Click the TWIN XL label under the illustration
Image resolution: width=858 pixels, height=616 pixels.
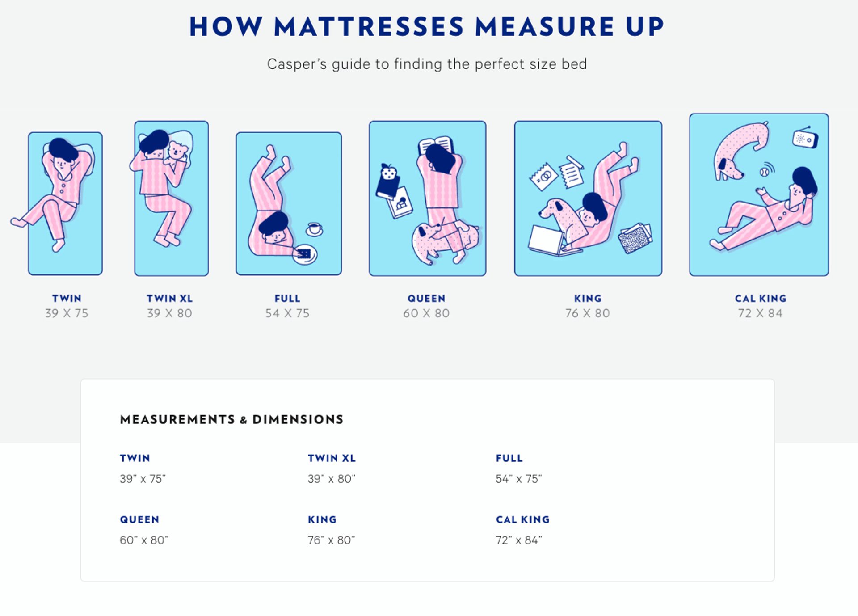pos(170,298)
